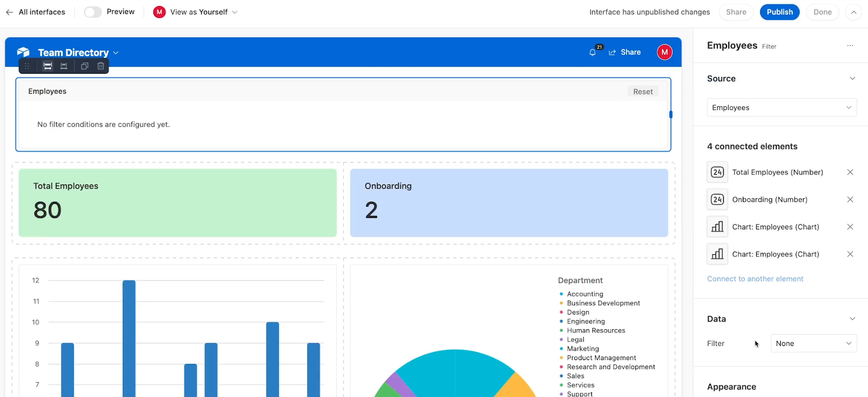Open notifications bell with badge 21
The width and height of the screenshot is (868, 397).
pos(593,52)
